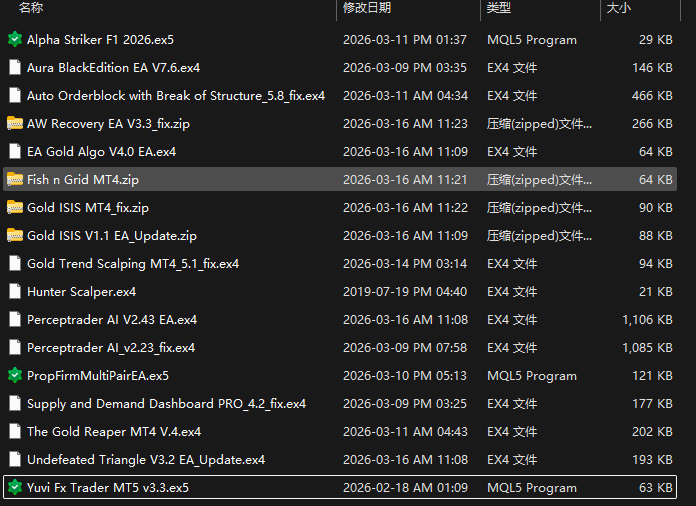
Task: Sort files by the 名称 column header
Action: (x=31, y=8)
